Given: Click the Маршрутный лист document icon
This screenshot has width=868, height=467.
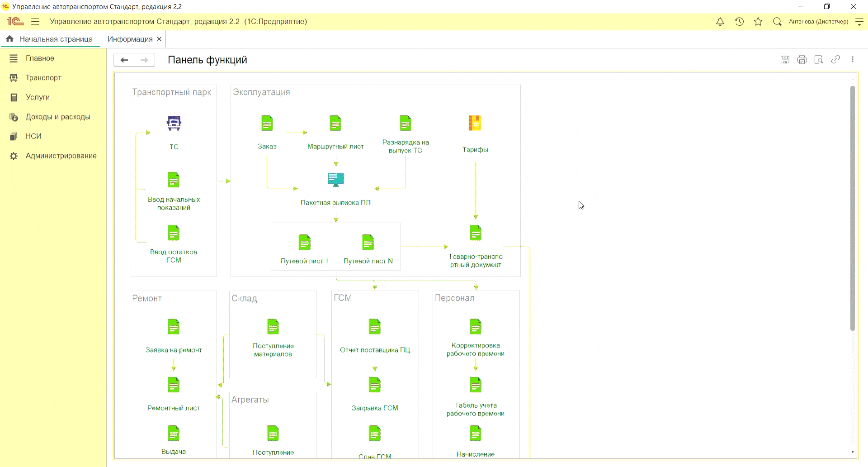Looking at the screenshot, I should (335, 123).
